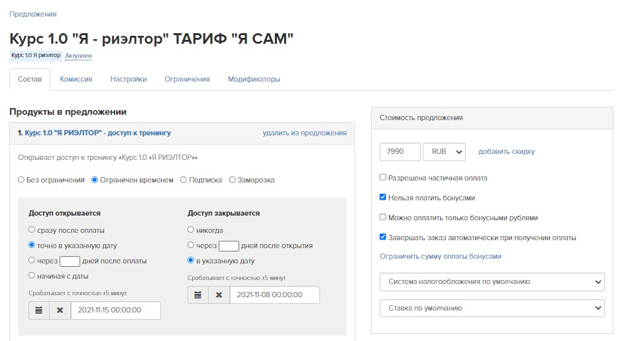The height and width of the screenshot is (341, 644).
Task: Choose 'через дней после оплаты' radio
Action: [x=32, y=260]
